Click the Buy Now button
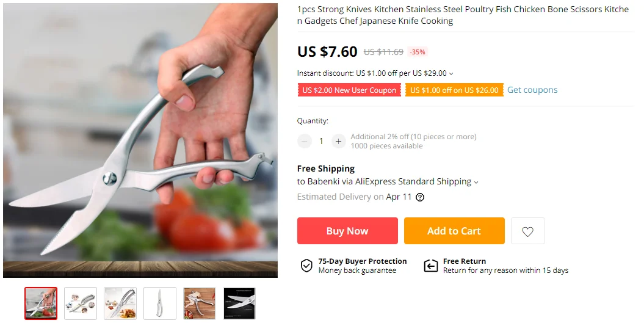 click(x=347, y=231)
